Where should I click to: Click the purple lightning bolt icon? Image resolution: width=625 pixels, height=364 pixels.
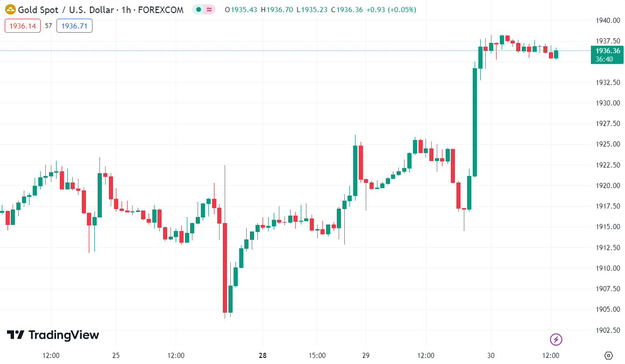556,339
